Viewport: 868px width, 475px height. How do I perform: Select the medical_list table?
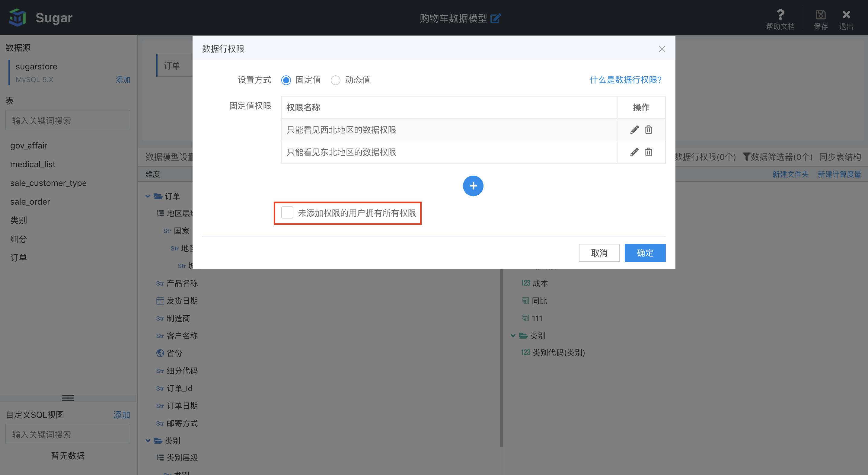33,164
